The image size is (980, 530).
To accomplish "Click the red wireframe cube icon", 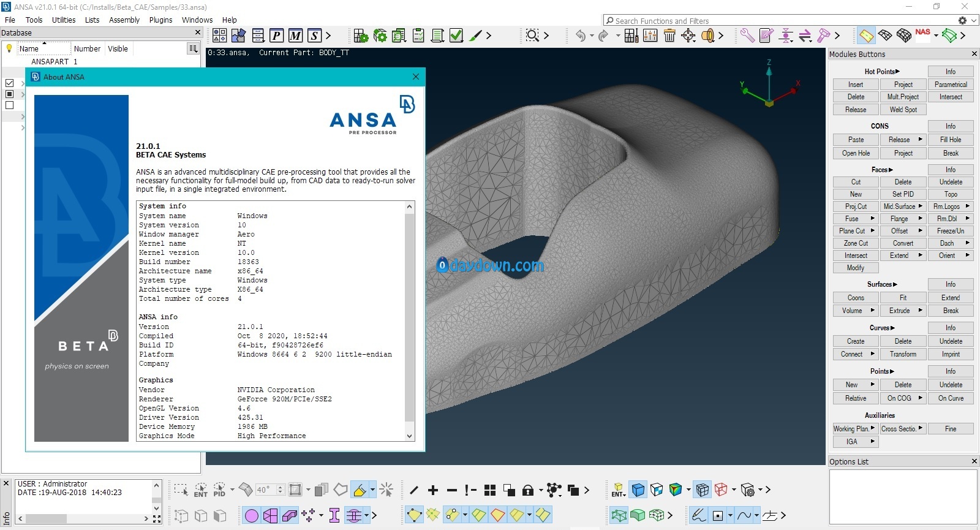I will click(x=721, y=490).
